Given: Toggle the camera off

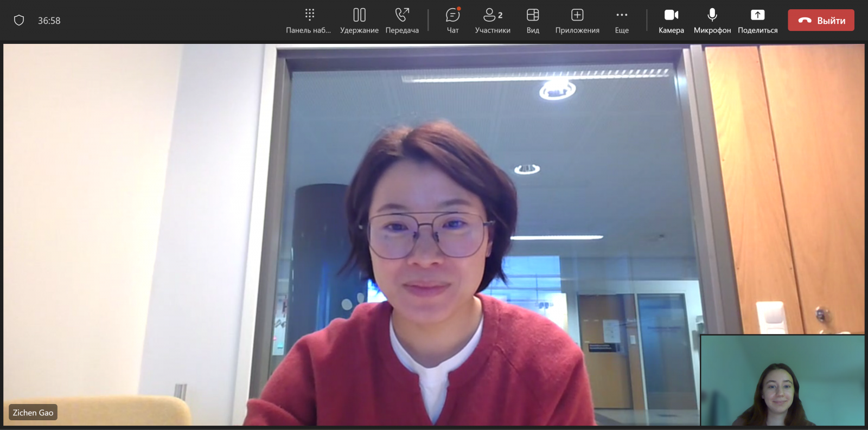Looking at the screenshot, I should point(671,15).
